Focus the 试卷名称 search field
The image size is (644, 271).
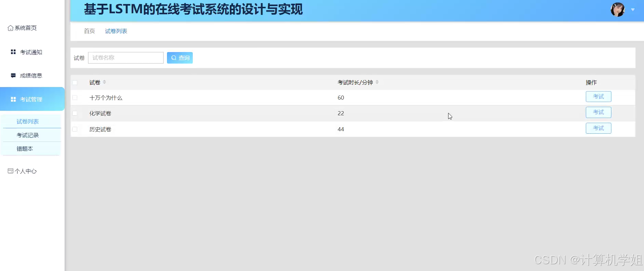pos(126,58)
